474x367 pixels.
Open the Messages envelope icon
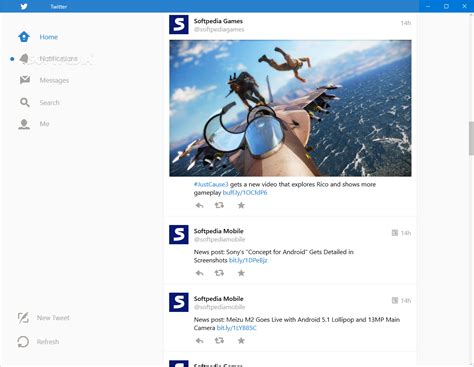(25, 80)
